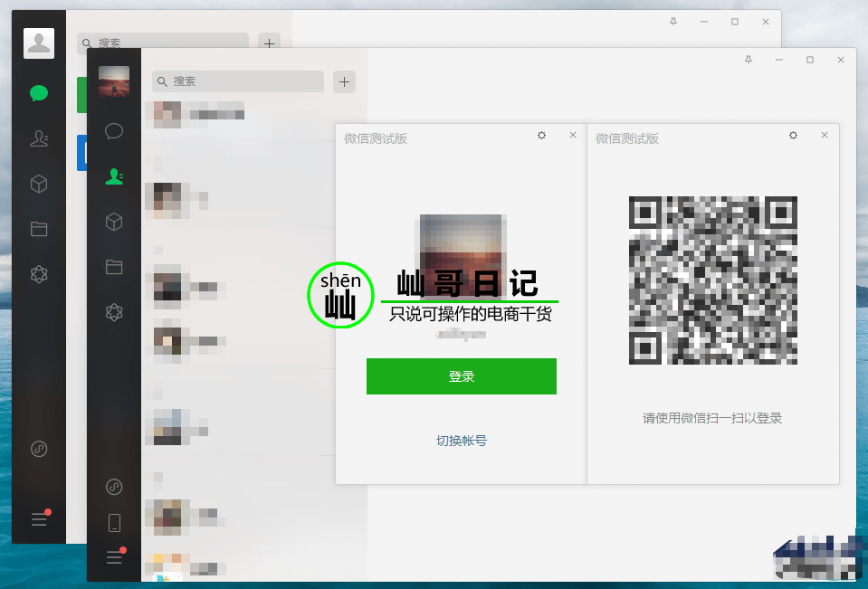Open Files folder icon in the front window
Viewport: 868px width, 589px height.
[x=114, y=267]
